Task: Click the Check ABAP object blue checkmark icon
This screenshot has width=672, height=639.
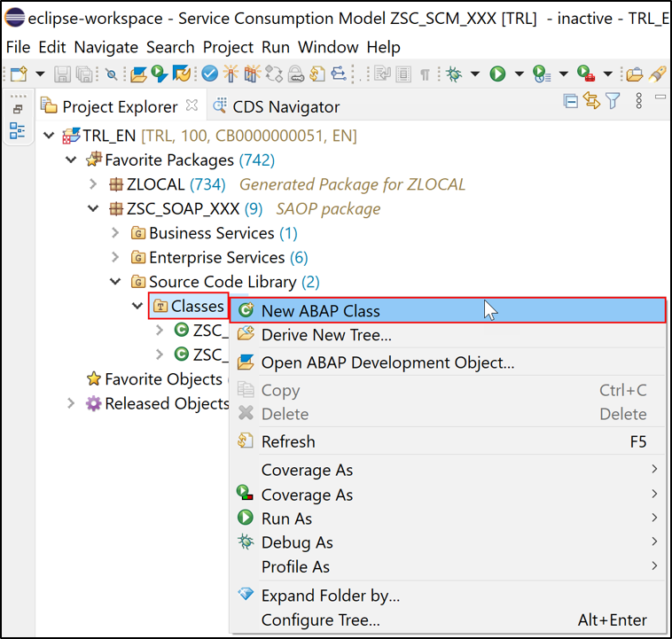Action: point(209,74)
